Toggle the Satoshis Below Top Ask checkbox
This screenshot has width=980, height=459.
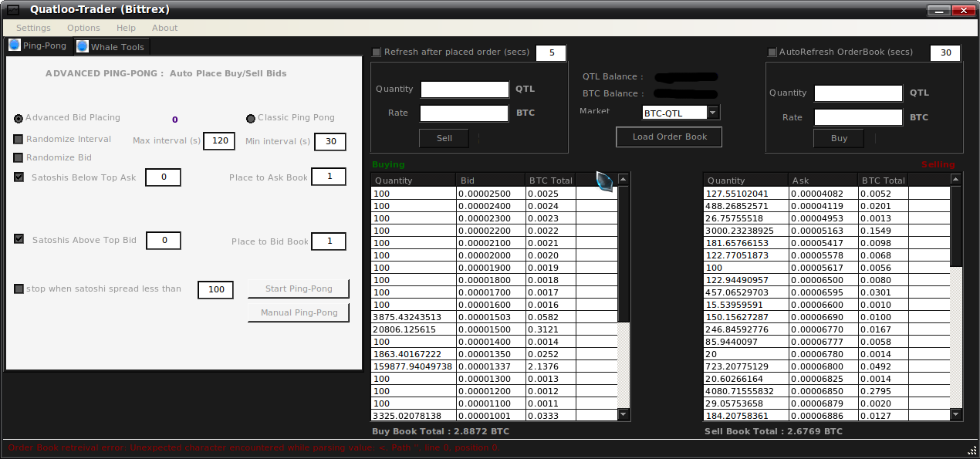coord(19,177)
